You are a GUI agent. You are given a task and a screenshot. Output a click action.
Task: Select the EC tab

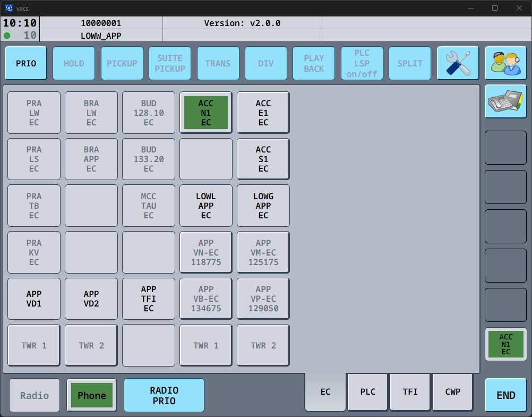pos(325,392)
